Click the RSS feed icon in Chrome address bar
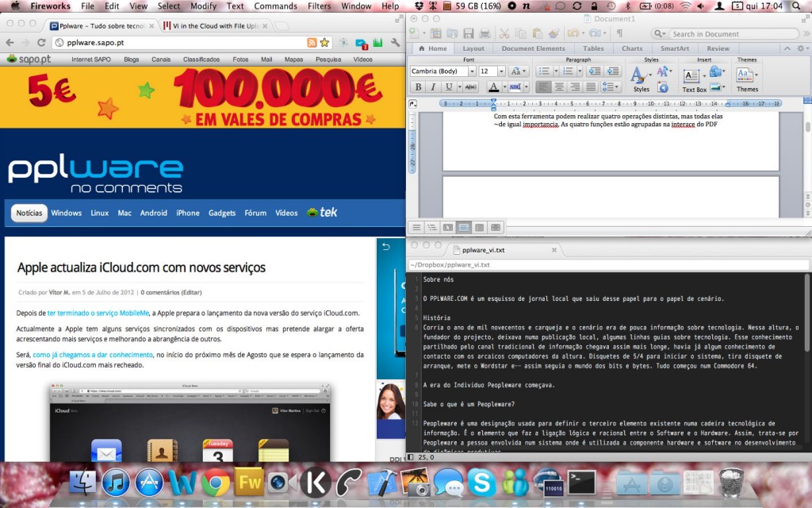Screen dimensions: 812x508 pyautogui.click(x=312, y=43)
